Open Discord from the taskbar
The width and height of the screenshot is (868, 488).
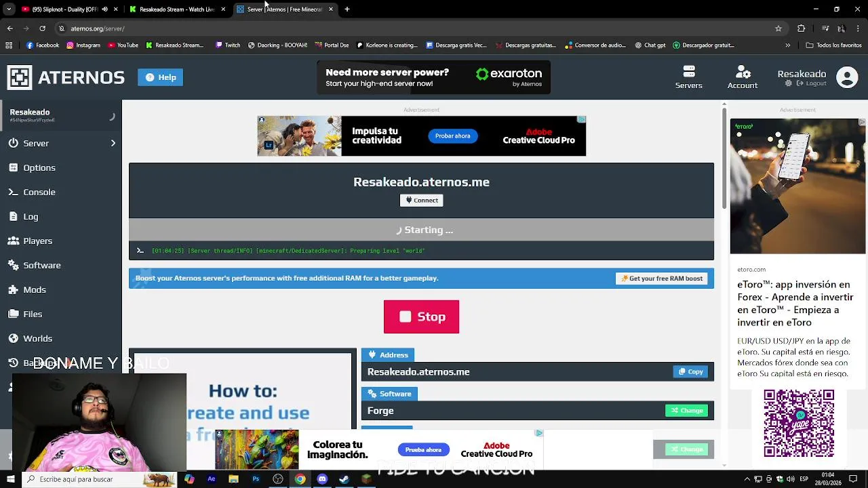coord(322,479)
